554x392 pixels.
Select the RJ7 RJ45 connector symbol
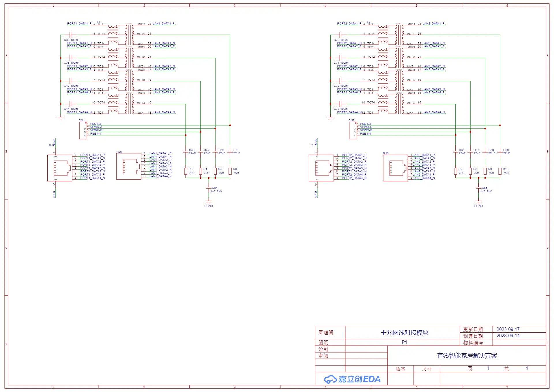coord(321,168)
